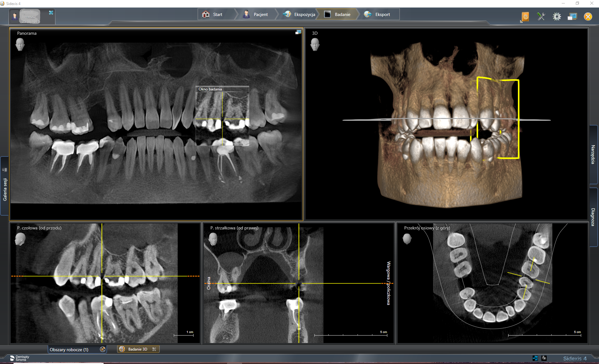Click the head orientation icon in Panorama view
Viewport: 599px width, 364px height.
[20, 44]
